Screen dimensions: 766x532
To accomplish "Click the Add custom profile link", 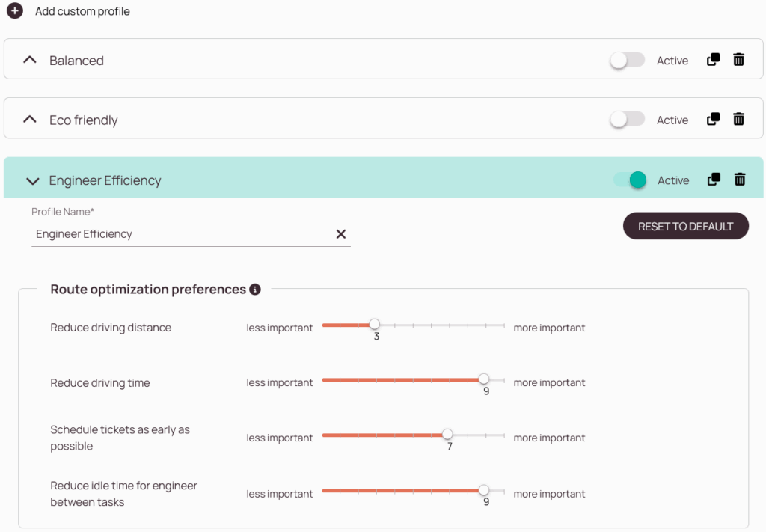I will coord(82,11).
